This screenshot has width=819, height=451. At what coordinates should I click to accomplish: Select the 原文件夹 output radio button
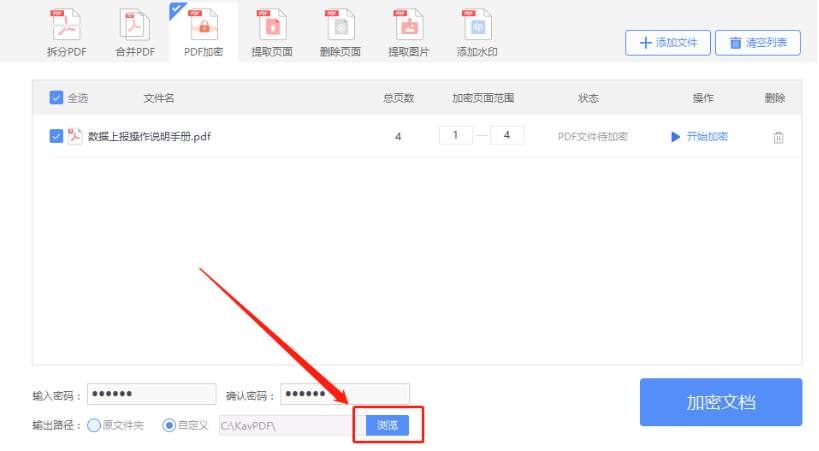coord(94,425)
